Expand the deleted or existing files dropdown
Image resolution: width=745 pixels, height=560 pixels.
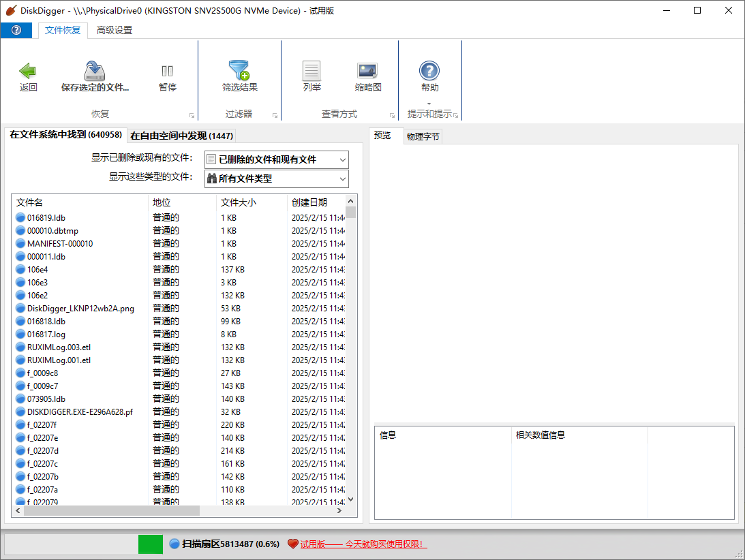pyautogui.click(x=343, y=159)
